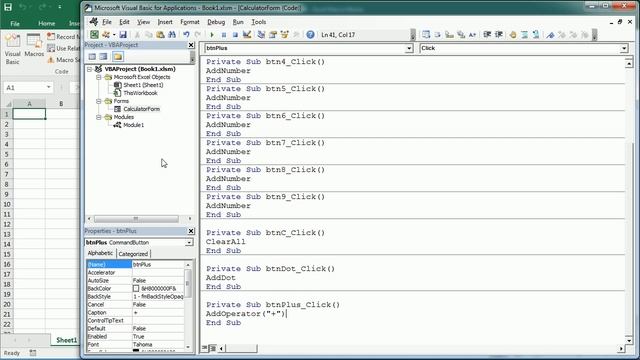Switch to the Alphabetic properties tab
Screen dimensions: 640x360
100,253
